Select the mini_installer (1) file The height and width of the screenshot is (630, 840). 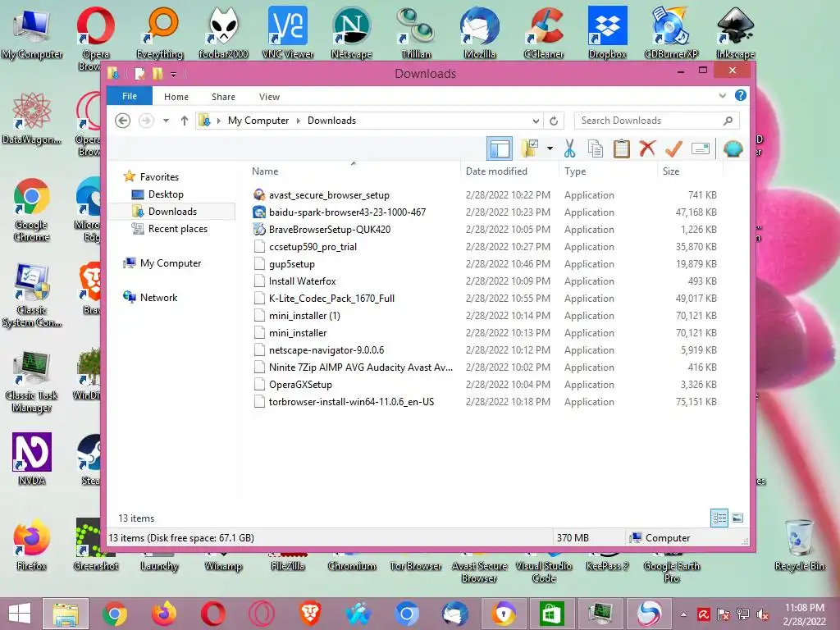point(304,316)
